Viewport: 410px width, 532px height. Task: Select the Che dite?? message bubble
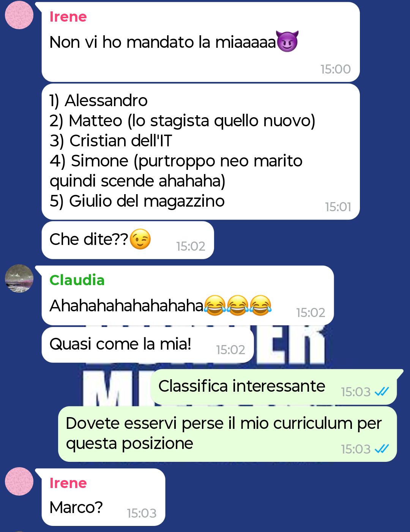click(x=128, y=240)
